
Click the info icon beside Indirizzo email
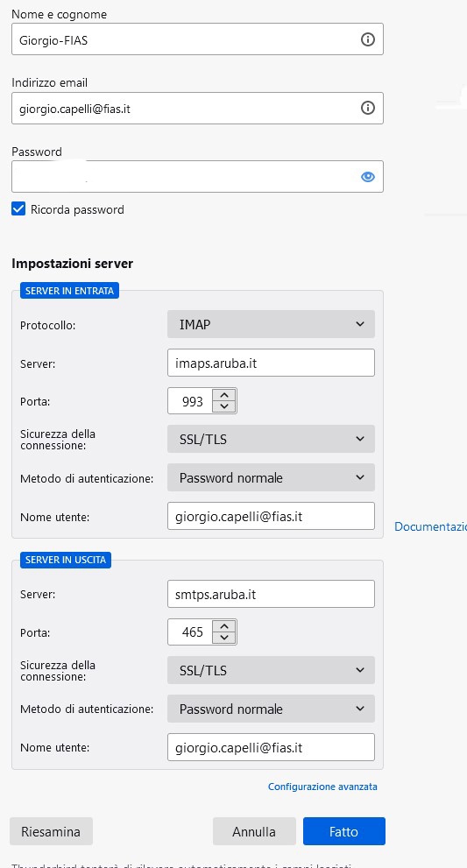click(x=367, y=108)
